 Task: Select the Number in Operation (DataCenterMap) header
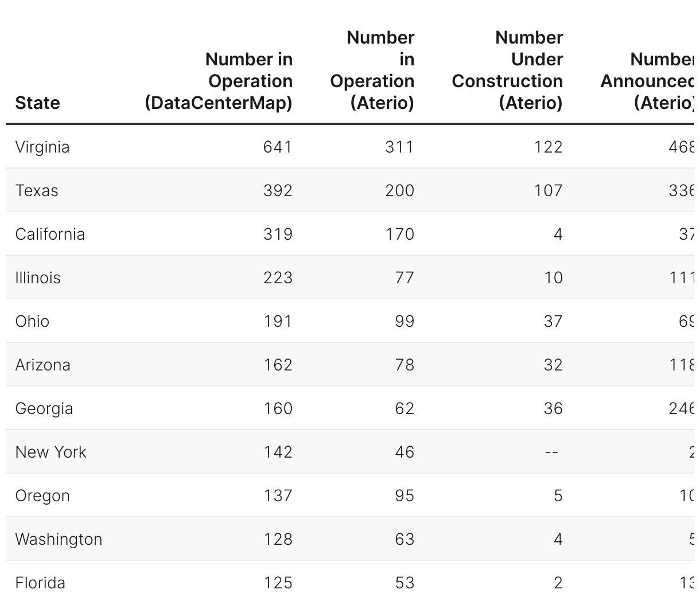[x=219, y=81]
